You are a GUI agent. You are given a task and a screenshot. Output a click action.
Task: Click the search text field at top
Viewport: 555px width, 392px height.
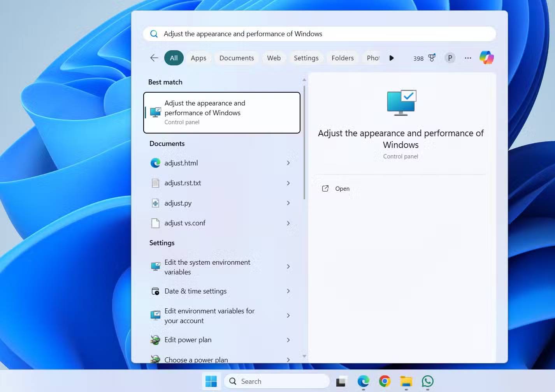point(319,34)
